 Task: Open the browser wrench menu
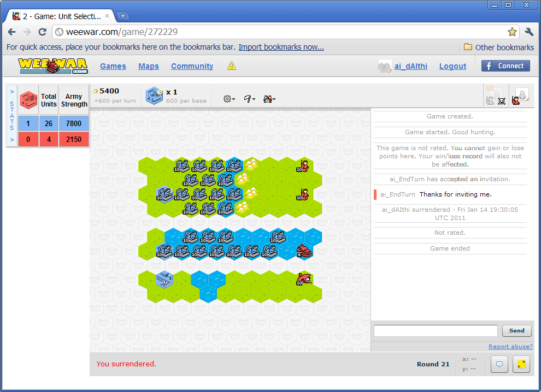coord(529,32)
